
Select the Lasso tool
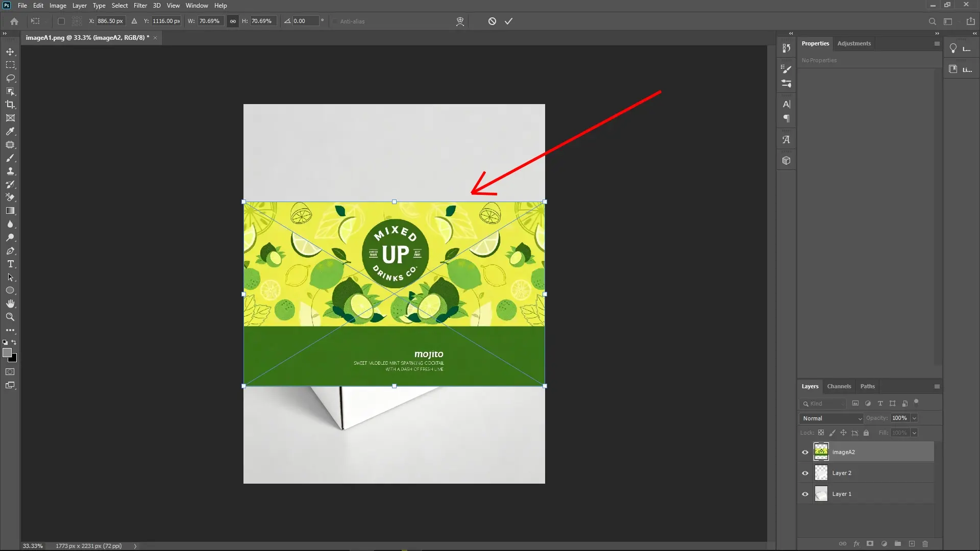pyautogui.click(x=10, y=78)
